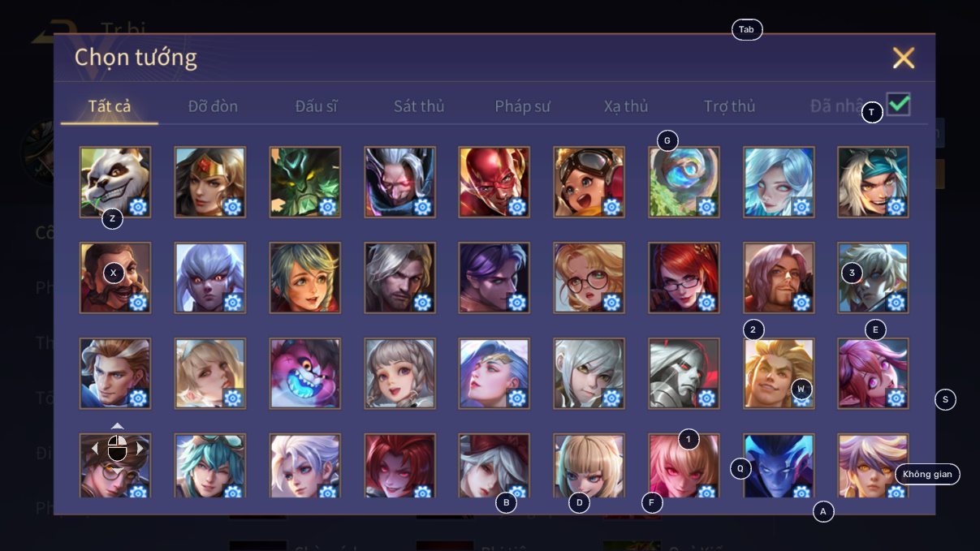Select the blonde girl with round glasses
Screen dimensions: 980x551
[589, 278]
